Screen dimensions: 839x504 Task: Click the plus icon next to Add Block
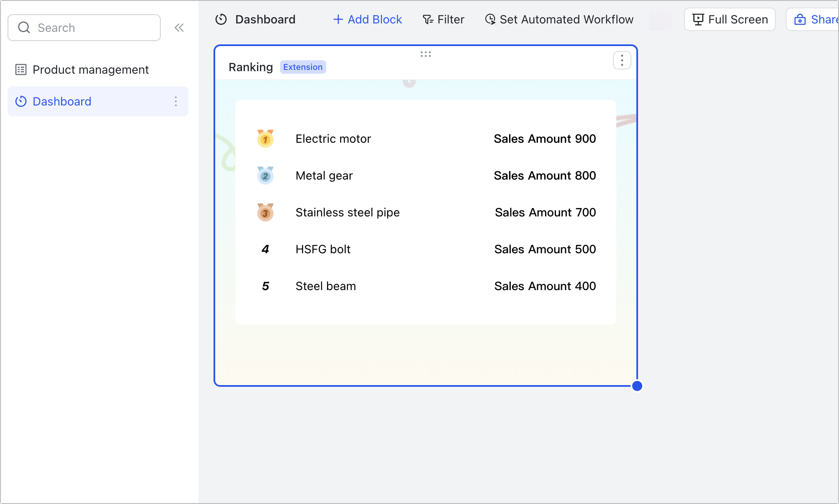click(337, 19)
